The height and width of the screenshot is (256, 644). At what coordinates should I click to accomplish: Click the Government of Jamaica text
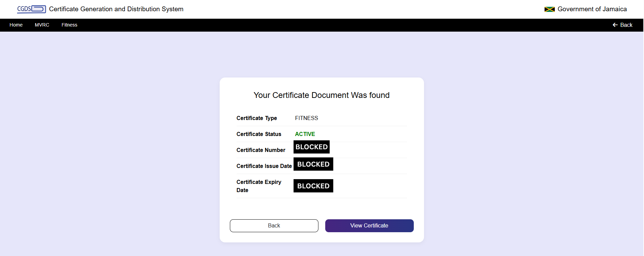592,9
